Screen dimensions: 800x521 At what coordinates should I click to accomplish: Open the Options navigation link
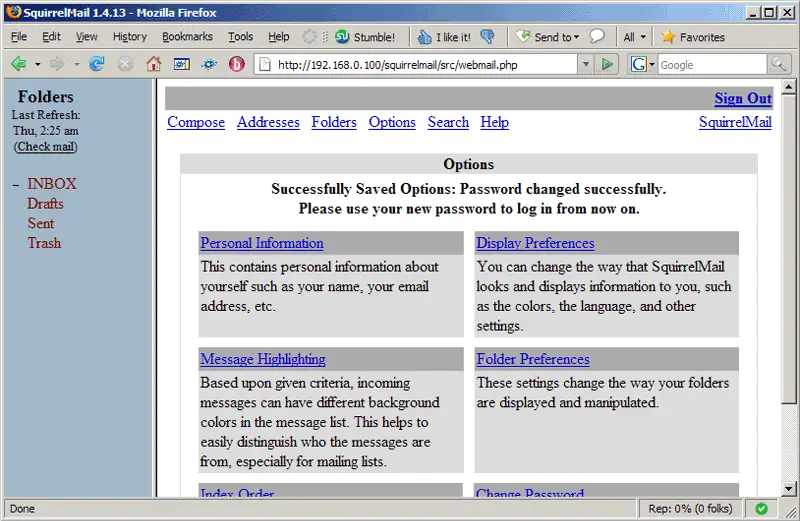pos(392,122)
